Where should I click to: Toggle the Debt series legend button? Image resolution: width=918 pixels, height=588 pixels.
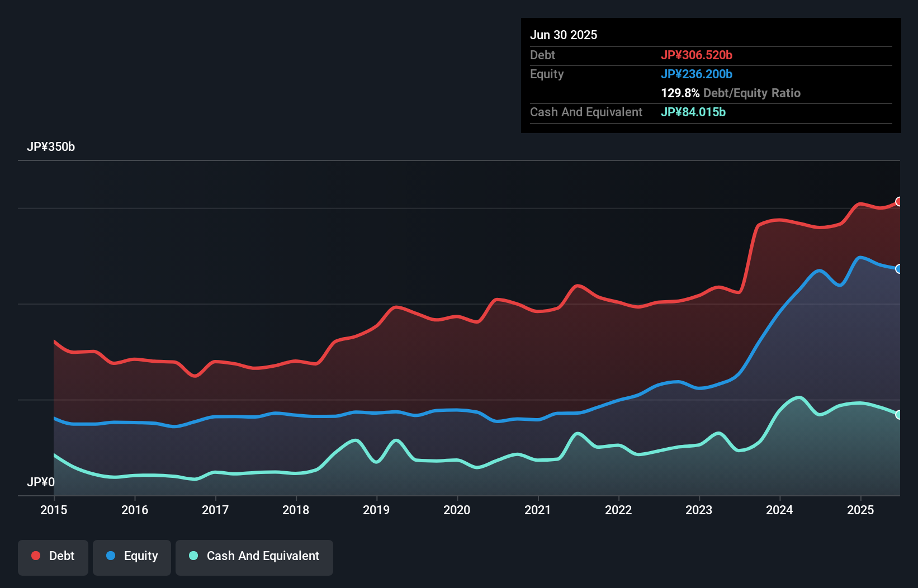coord(53,557)
